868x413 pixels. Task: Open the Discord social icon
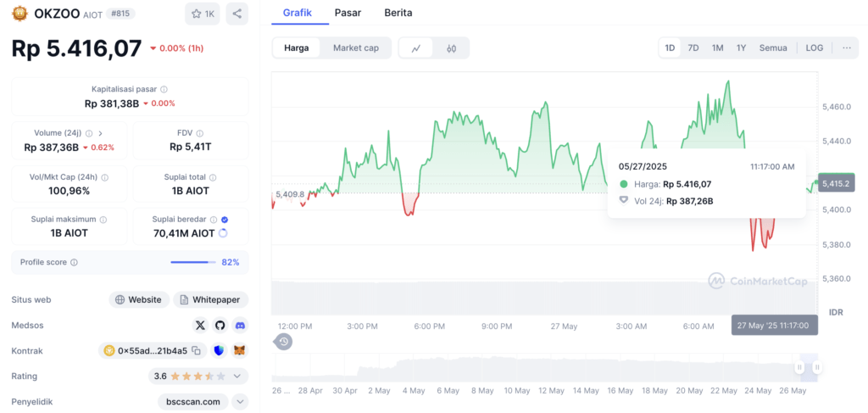(240, 326)
